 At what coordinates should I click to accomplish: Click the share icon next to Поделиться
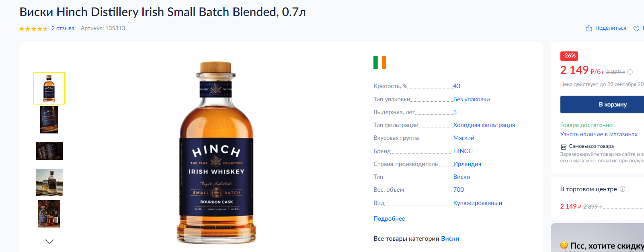589,28
